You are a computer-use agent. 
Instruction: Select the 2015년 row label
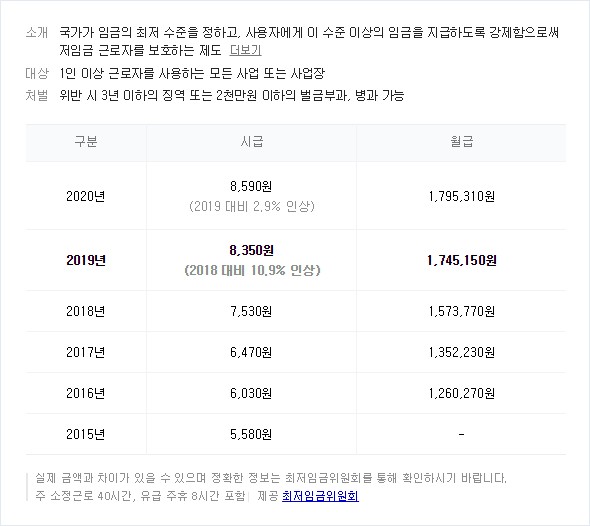pos(85,434)
